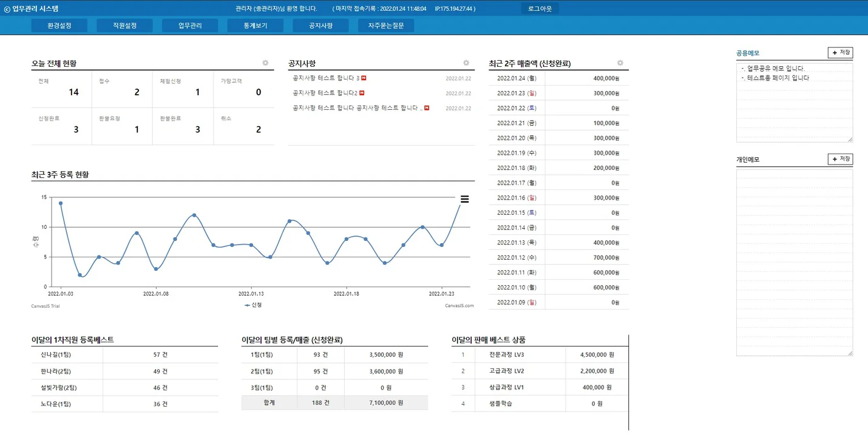Select the 2022.01.23 (일) sales row

point(558,93)
